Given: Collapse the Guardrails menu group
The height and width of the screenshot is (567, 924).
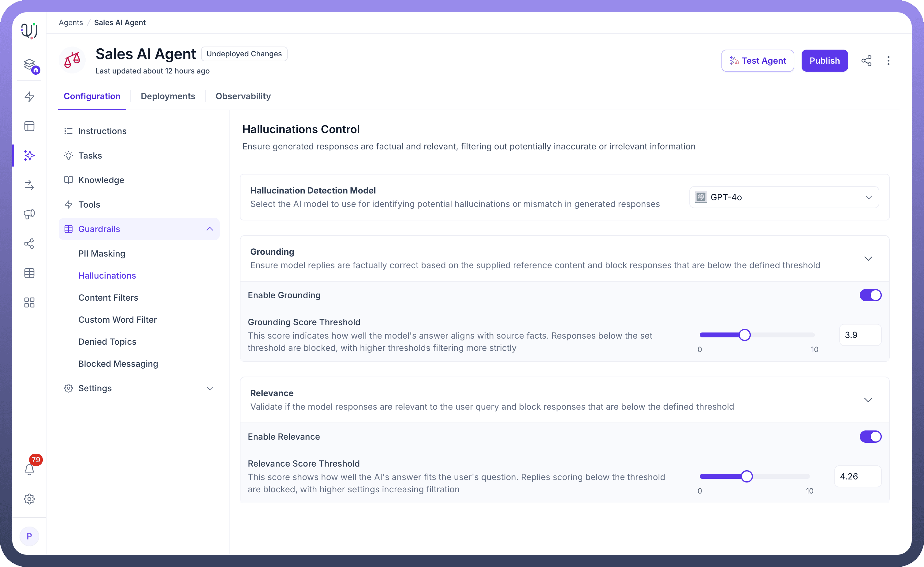Looking at the screenshot, I should [210, 229].
